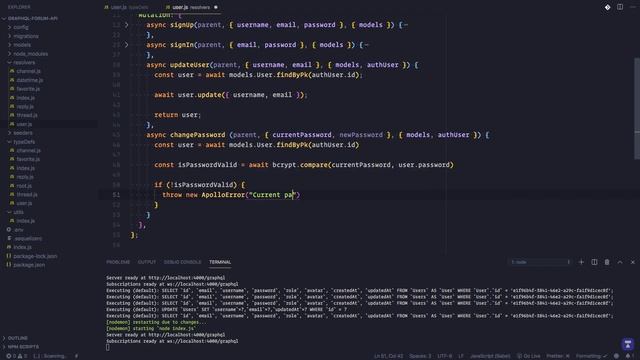Change indentation via Spaces status item
The image size is (640, 360).
pyautogui.click(x=420, y=356)
